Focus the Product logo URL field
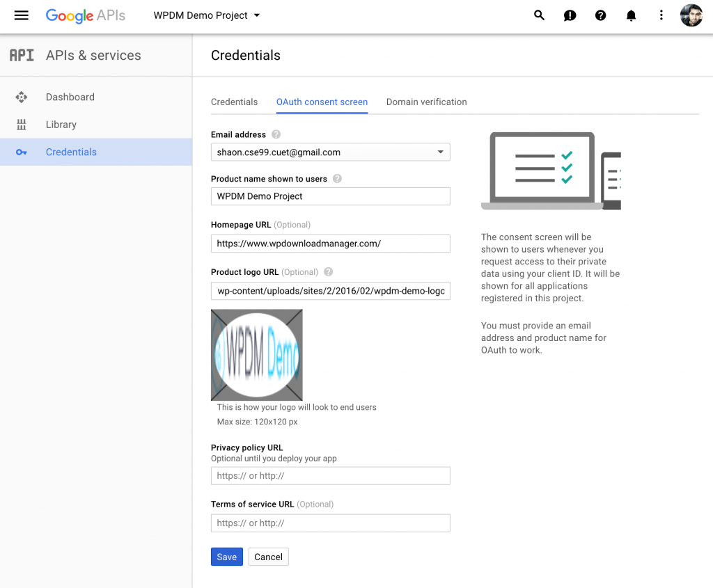This screenshot has height=588, width=713. point(331,291)
